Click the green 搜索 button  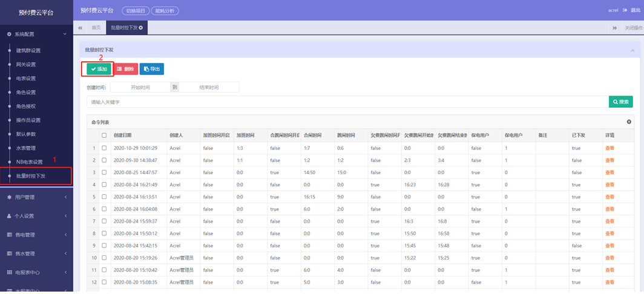pos(620,102)
